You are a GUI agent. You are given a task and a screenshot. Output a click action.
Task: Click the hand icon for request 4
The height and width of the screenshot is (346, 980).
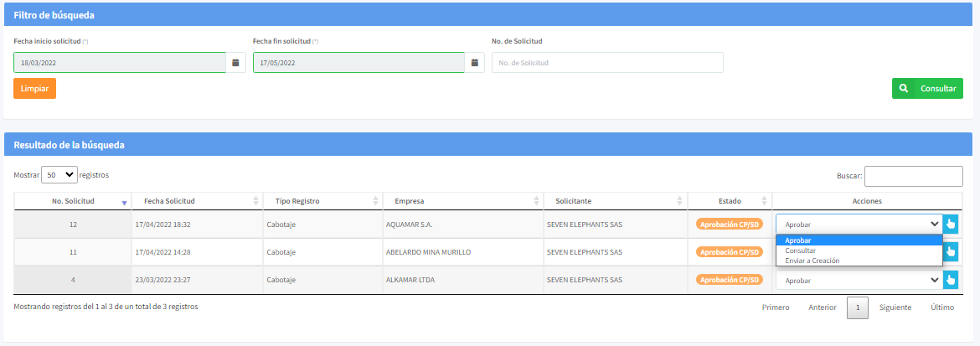coord(950,281)
